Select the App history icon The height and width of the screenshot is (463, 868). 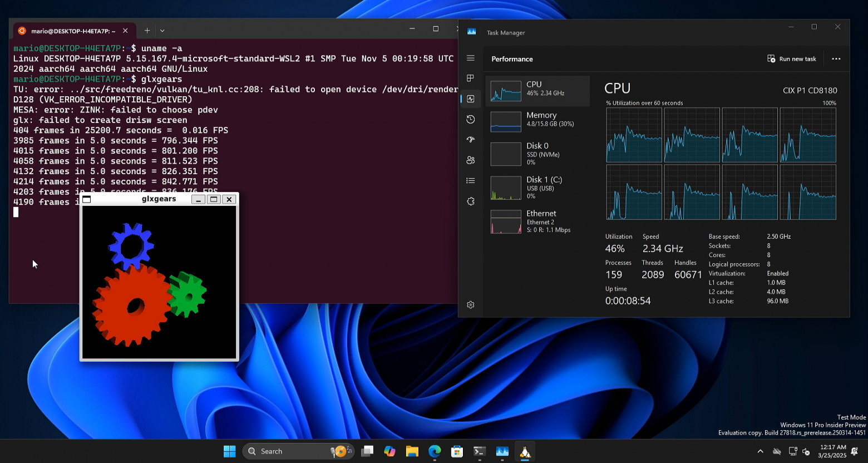470,119
